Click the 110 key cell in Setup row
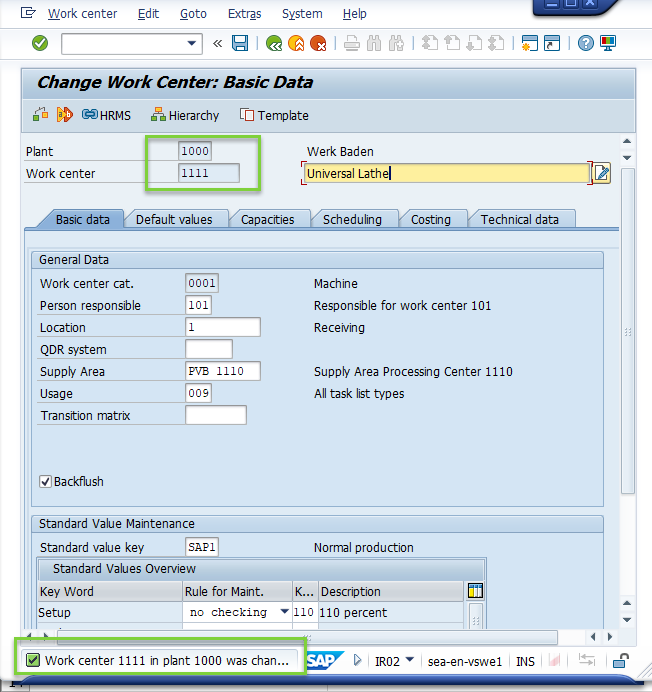The height and width of the screenshot is (692, 652). [304, 612]
